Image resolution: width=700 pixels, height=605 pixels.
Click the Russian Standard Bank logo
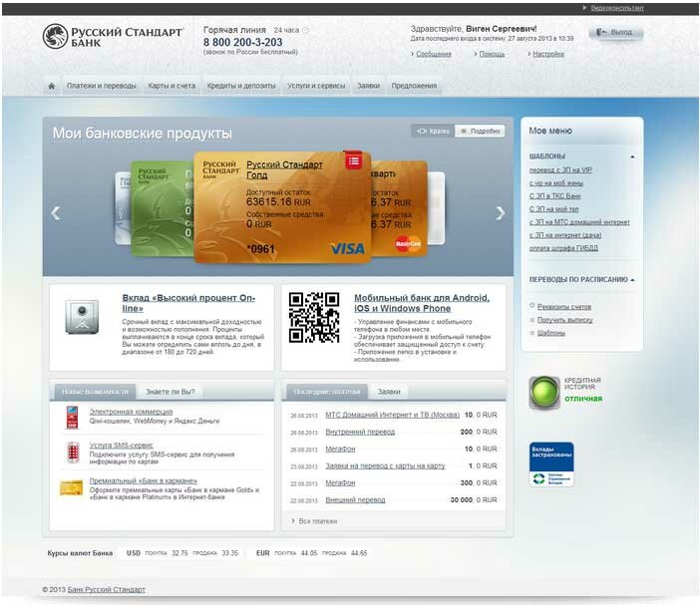[113, 37]
